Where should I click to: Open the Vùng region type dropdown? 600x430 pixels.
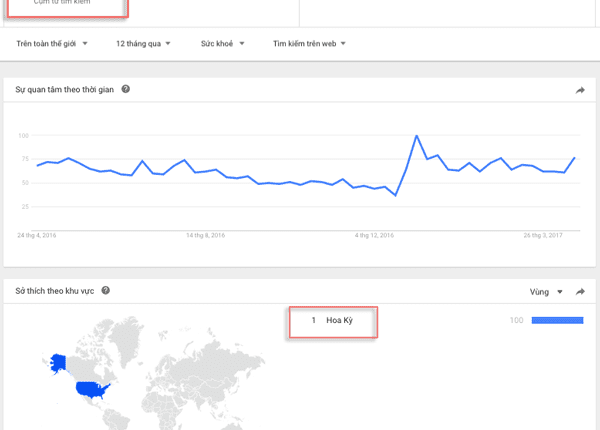546,292
